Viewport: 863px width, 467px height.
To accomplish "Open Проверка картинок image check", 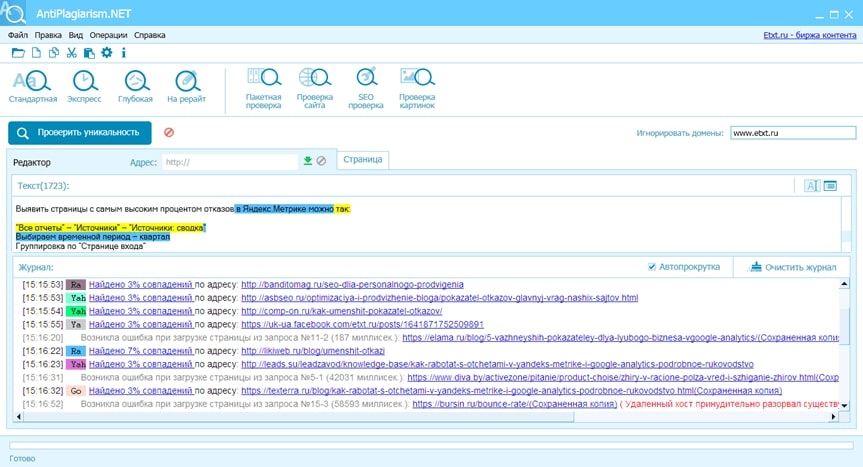I will click(x=417, y=87).
